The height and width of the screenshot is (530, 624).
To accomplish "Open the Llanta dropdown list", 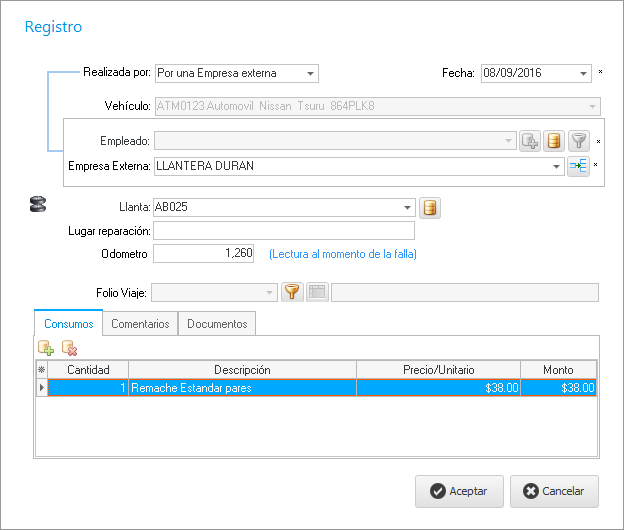I will pyautogui.click(x=407, y=208).
